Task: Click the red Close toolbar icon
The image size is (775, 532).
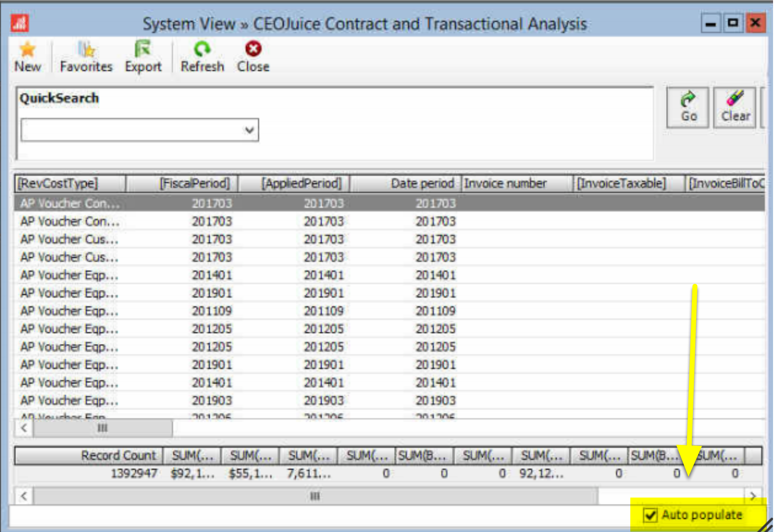Action: [253, 49]
